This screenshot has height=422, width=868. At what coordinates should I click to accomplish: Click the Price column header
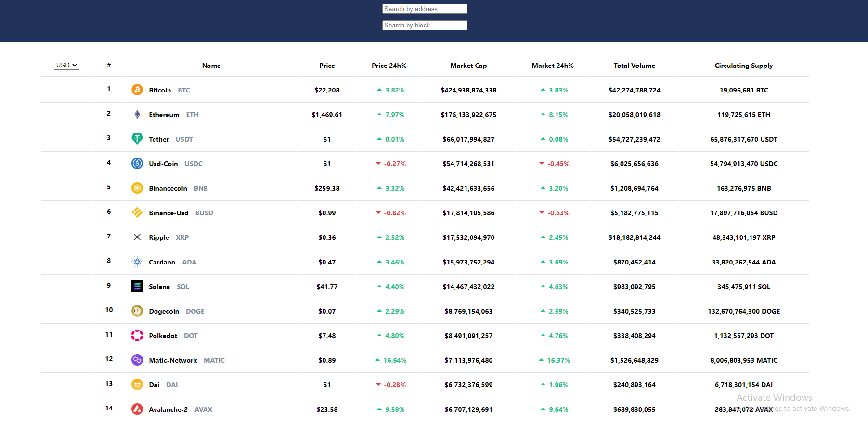pyautogui.click(x=327, y=66)
